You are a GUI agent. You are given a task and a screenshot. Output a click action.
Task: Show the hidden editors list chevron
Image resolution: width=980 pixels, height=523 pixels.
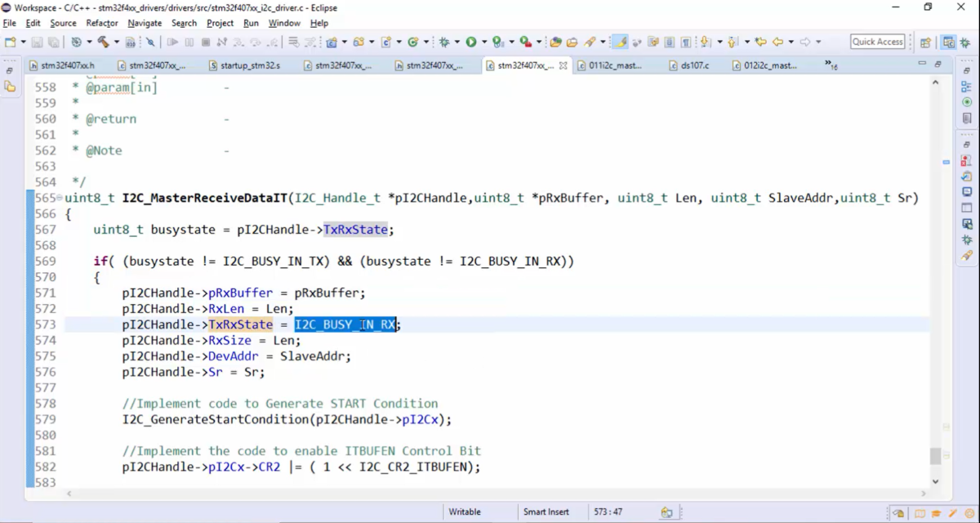(829, 64)
